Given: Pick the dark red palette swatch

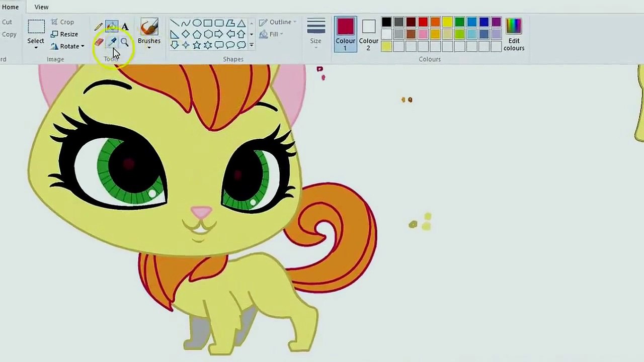Looking at the screenshot, I should (411, 22).
